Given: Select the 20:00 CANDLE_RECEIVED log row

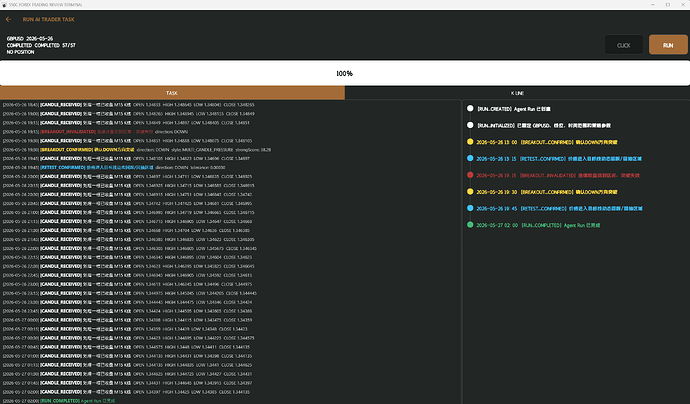Looking at the screenshot, I should [128, 176].
